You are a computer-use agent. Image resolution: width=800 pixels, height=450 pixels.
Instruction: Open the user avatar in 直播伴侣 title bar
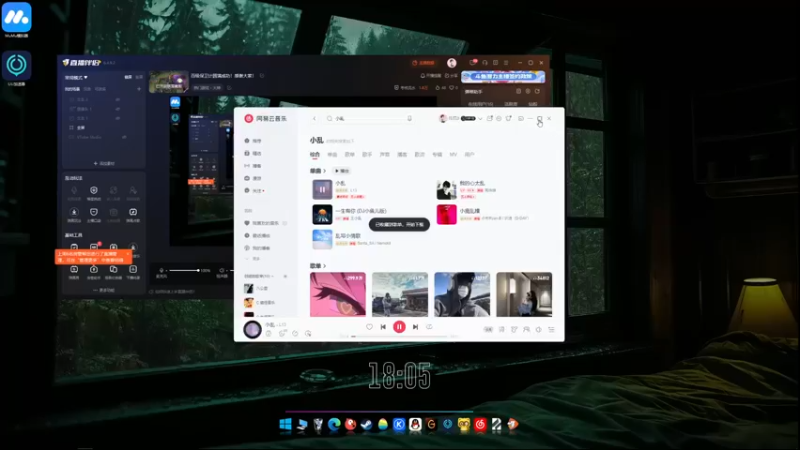tap(452, 63)
